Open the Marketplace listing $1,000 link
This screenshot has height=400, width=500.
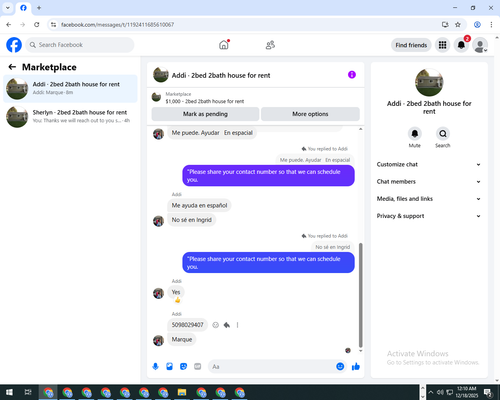tap(205, 101)
